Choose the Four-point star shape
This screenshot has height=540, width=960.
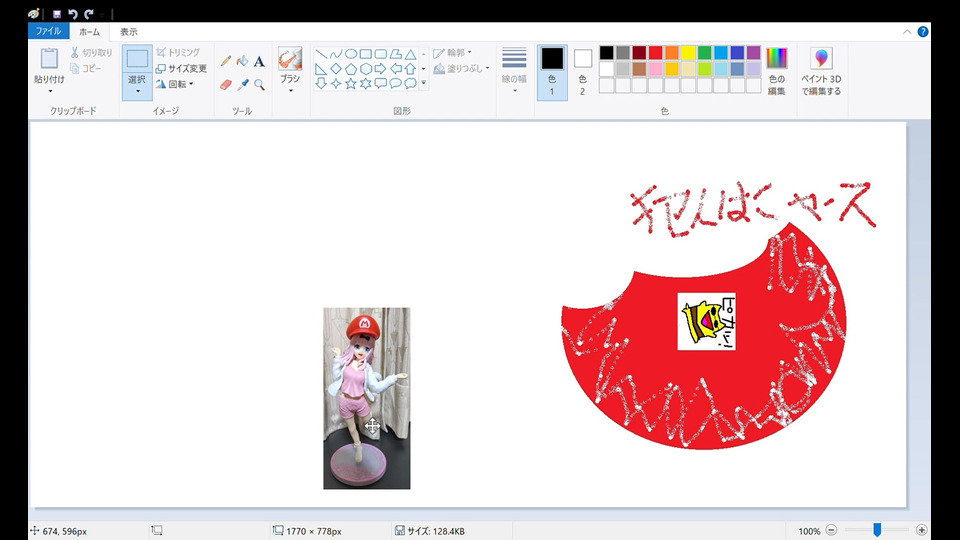point(336,84)
